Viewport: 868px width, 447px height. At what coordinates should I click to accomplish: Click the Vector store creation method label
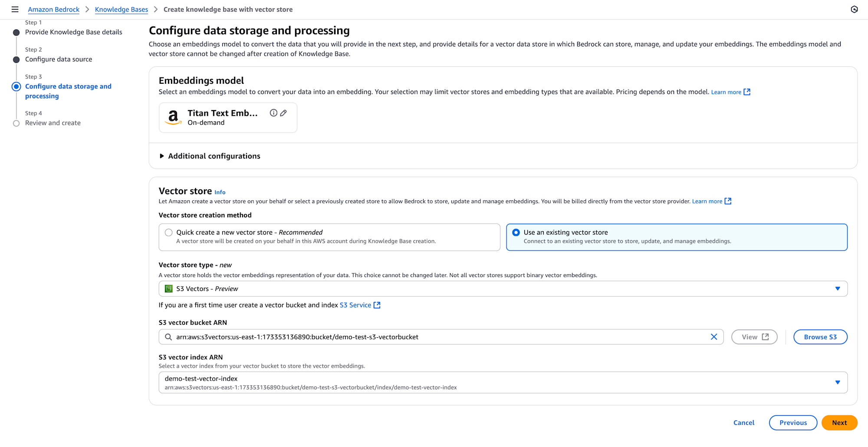pos(205,215)
